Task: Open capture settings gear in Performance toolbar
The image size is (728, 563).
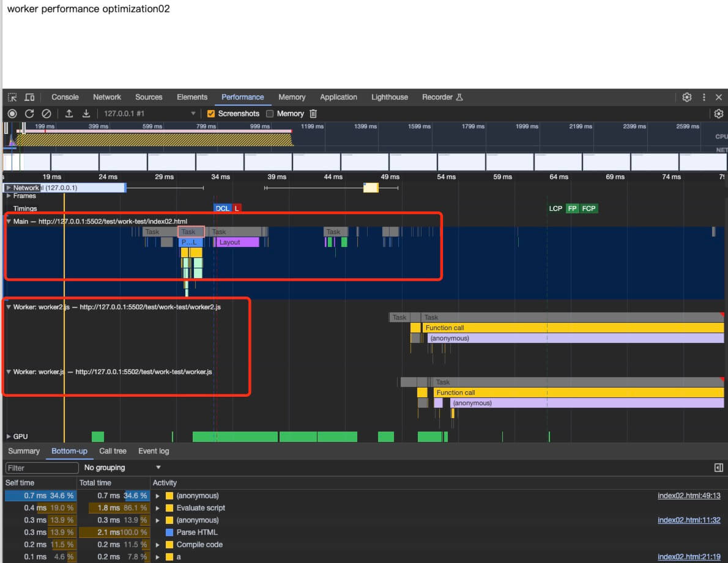Action: pos(719,114)
